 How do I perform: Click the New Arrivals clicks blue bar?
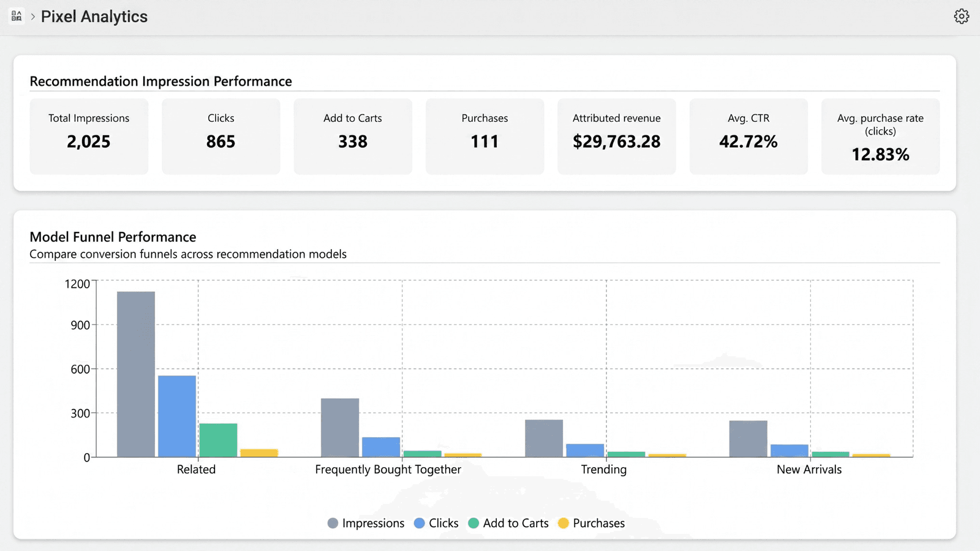tap(790, 451)
